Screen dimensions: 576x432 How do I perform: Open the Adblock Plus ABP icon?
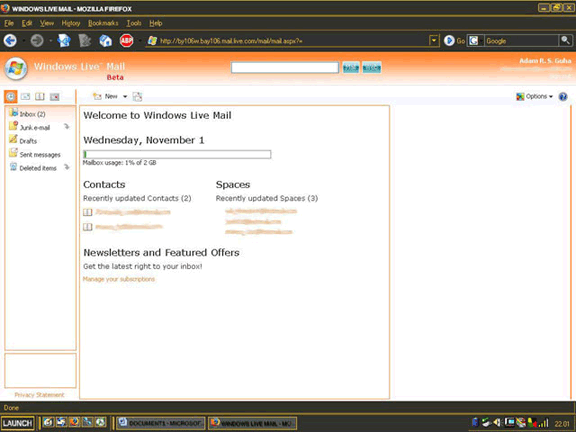click(x=126, y=40)
